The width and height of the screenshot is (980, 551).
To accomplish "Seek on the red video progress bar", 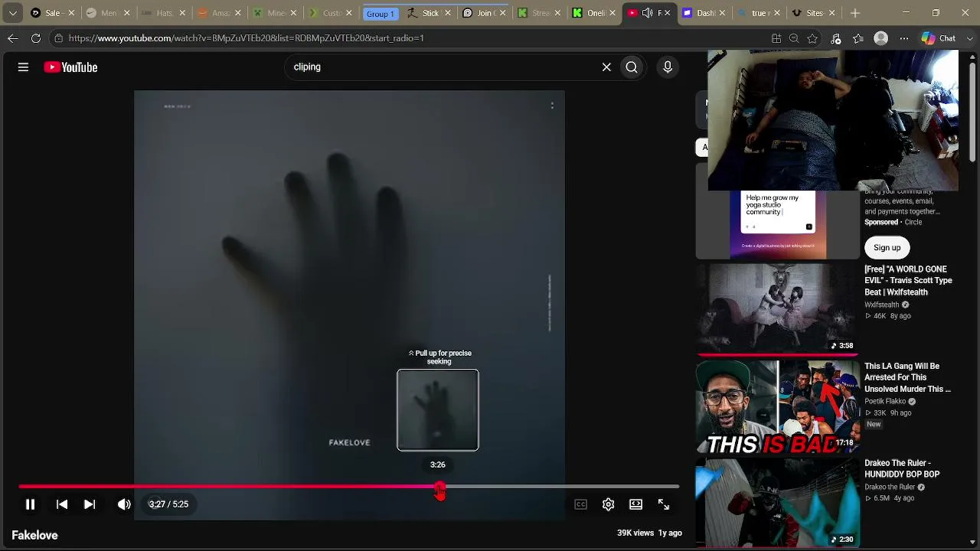I will (x=349, y=486).
